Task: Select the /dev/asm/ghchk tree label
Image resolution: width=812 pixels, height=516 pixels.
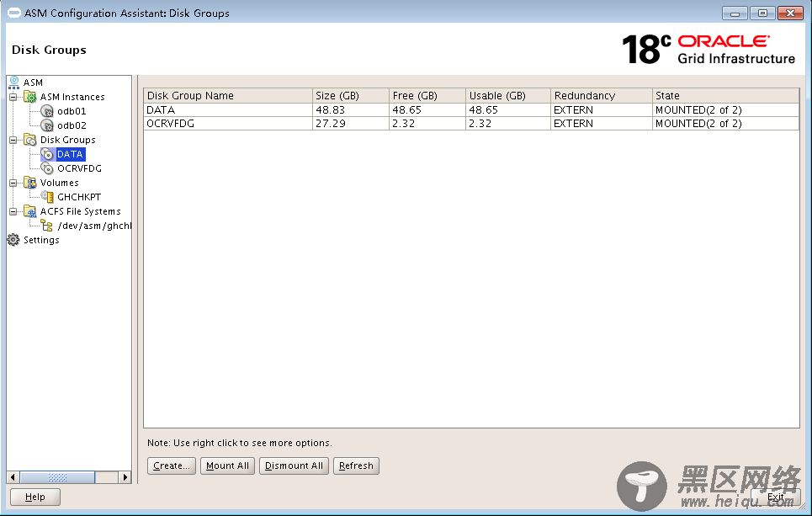Action: 94,226
